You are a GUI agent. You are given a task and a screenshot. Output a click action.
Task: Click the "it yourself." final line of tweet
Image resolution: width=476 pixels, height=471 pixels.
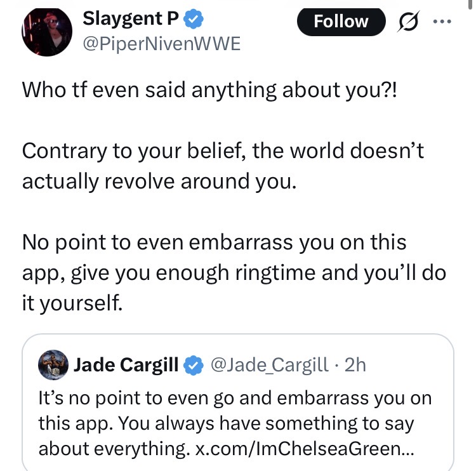point(70,302)
